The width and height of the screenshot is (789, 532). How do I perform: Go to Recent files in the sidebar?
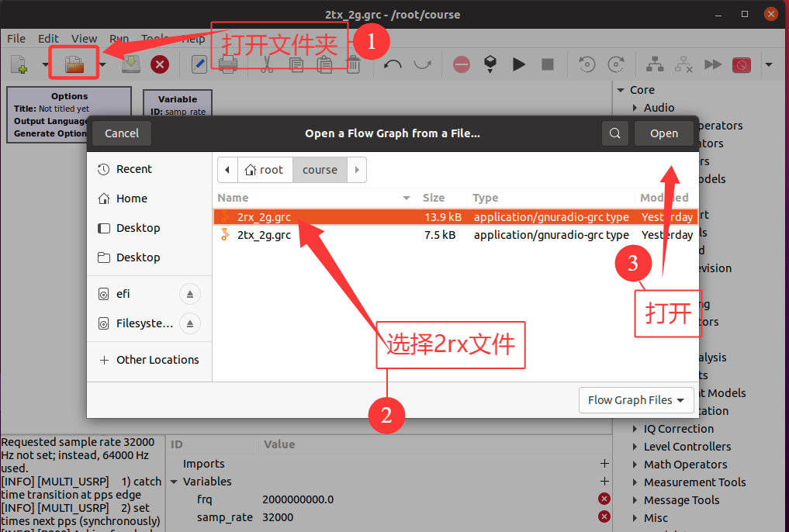[x=134, y=169]
